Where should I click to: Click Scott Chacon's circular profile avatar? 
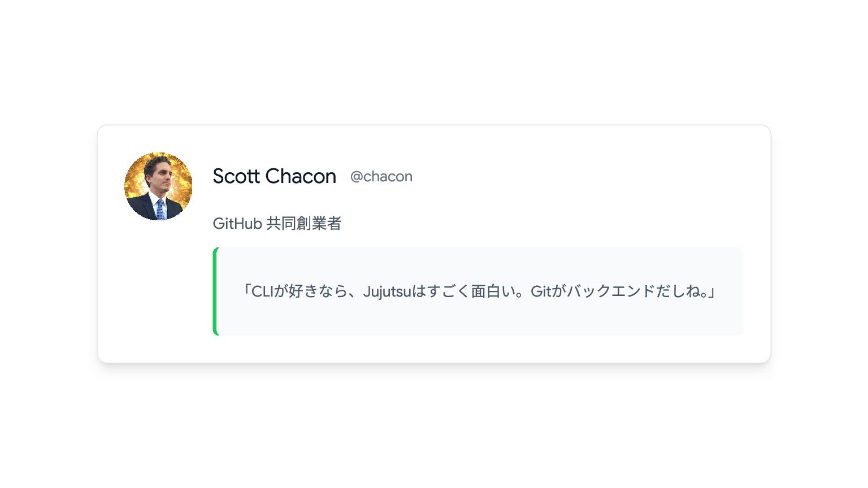point(158,186)
